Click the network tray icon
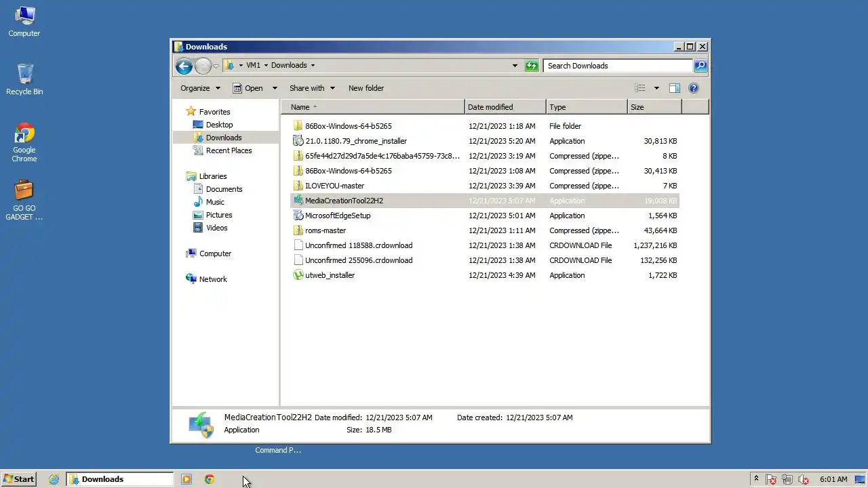The height and width of the screenshot is (488, 868). [x=788, y=479]
